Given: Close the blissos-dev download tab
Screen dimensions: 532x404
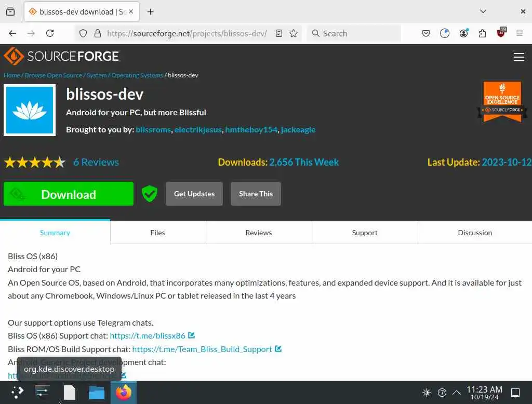Looking at the screenshot, I should [x=131, y=11].
